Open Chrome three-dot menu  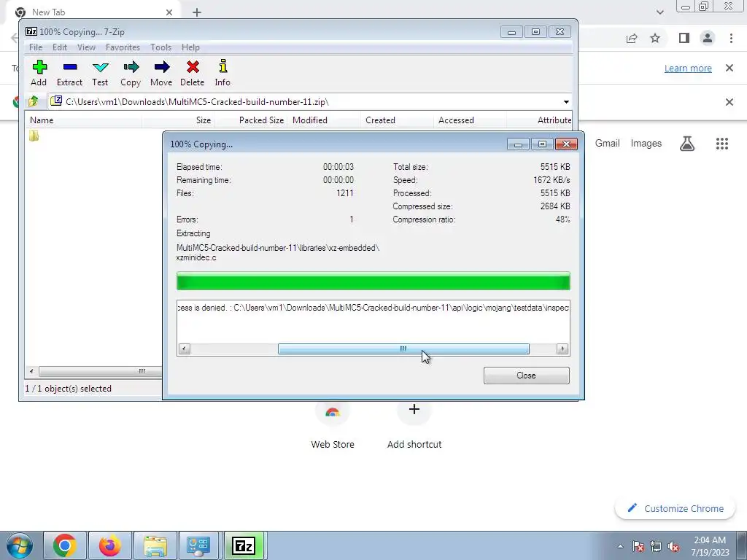(731, 38)
